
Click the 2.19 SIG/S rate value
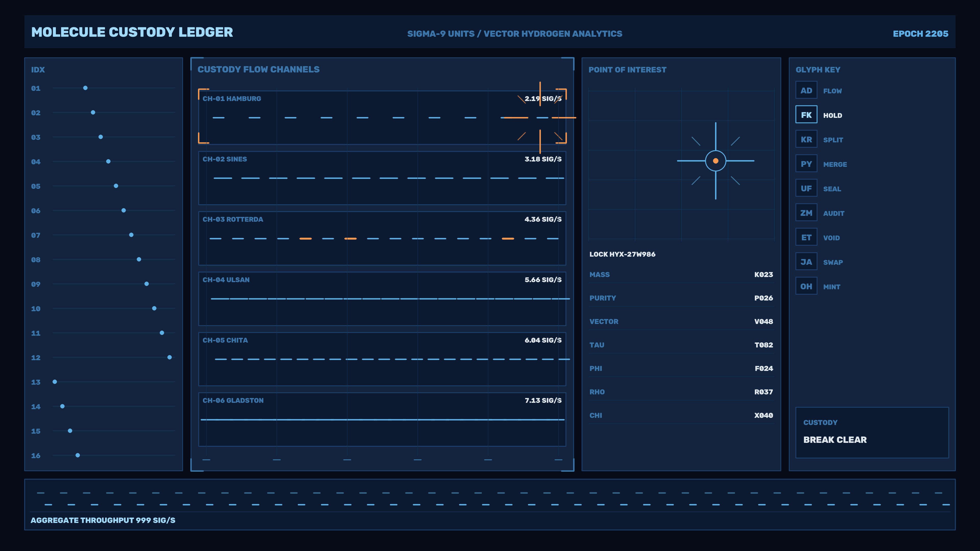(x=543, y=98)
